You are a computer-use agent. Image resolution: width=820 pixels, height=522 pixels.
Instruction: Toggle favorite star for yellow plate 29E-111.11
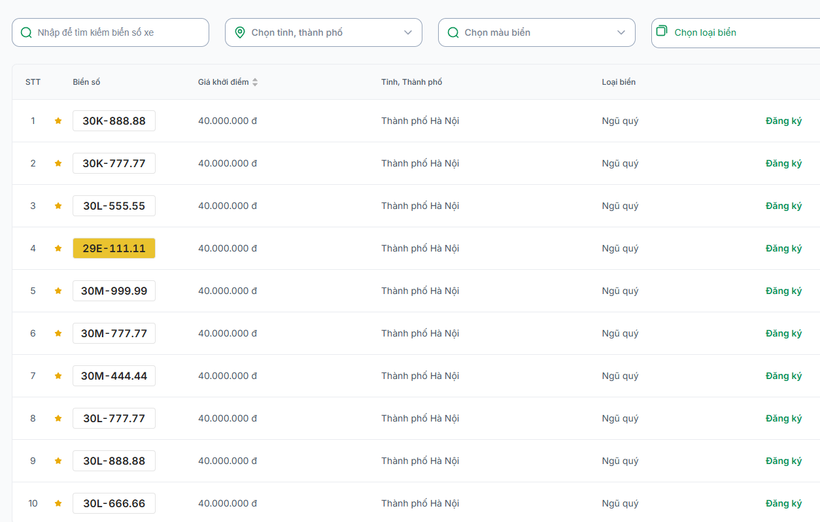tap(58, 249)
